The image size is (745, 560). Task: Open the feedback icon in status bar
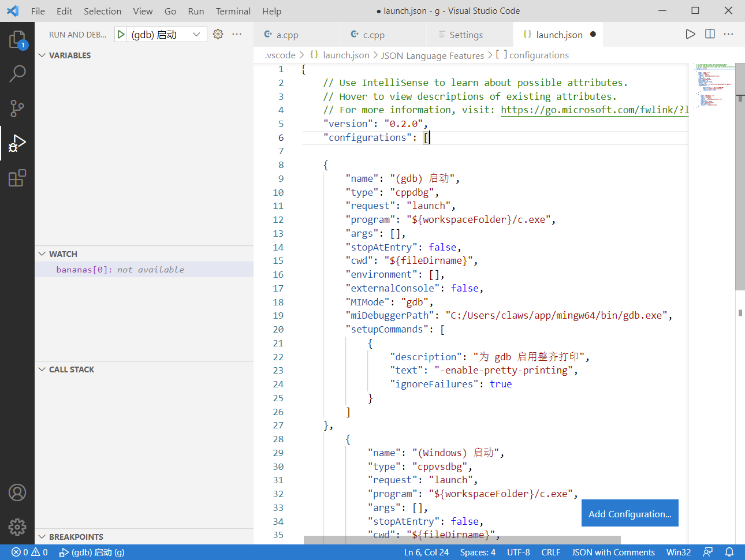point(707,552)
